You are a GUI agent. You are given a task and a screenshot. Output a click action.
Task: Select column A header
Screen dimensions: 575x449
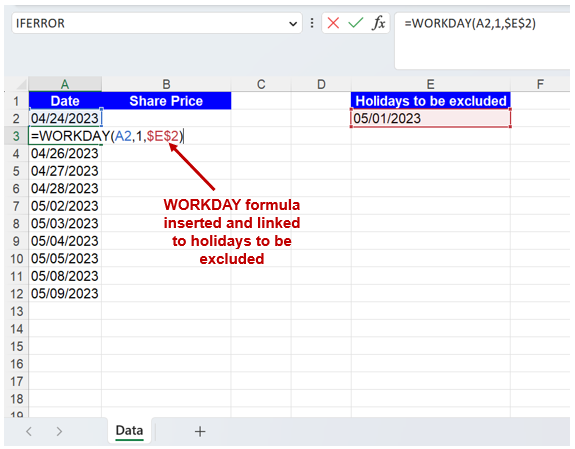point(65,84)
